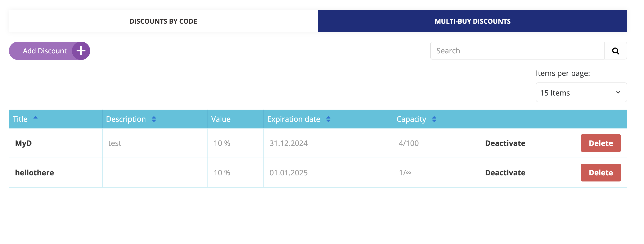
Task: Deactivate the hellothere discount
Action: 505,173
